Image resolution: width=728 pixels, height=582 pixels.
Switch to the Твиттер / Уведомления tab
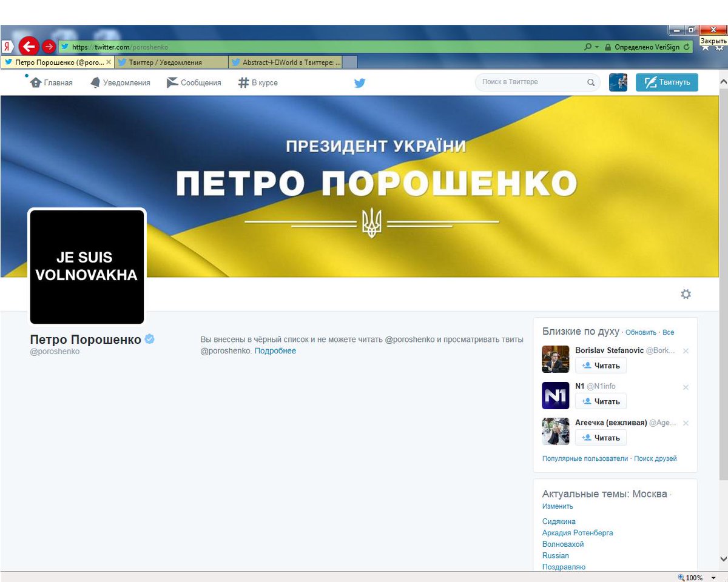click(171, 62)
